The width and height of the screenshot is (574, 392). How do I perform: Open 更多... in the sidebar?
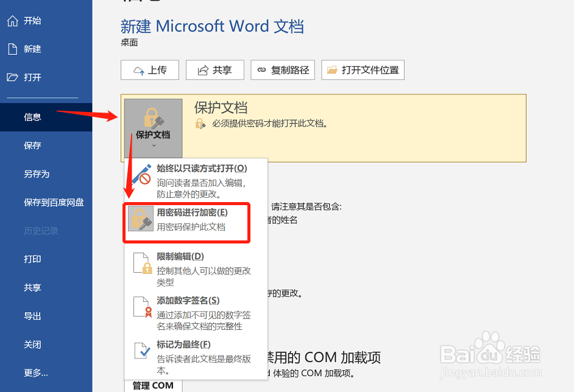pyautogui.click(x=46, y=373)
